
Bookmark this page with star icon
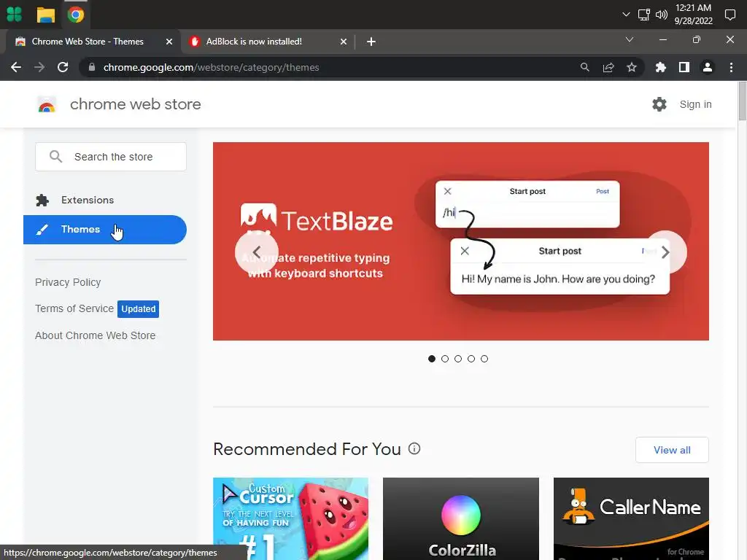click(632, 67)
